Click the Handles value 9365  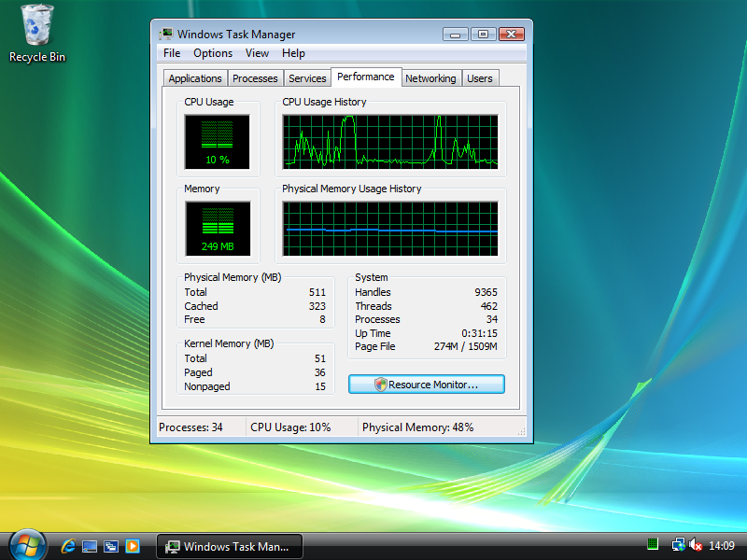pyautogui.click(x=486, y=292)
